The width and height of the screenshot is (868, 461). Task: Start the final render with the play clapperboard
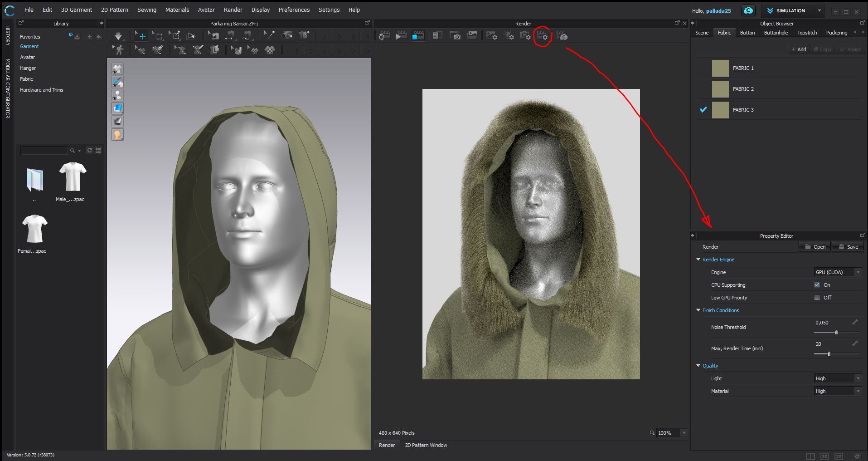tap(401, 36)
